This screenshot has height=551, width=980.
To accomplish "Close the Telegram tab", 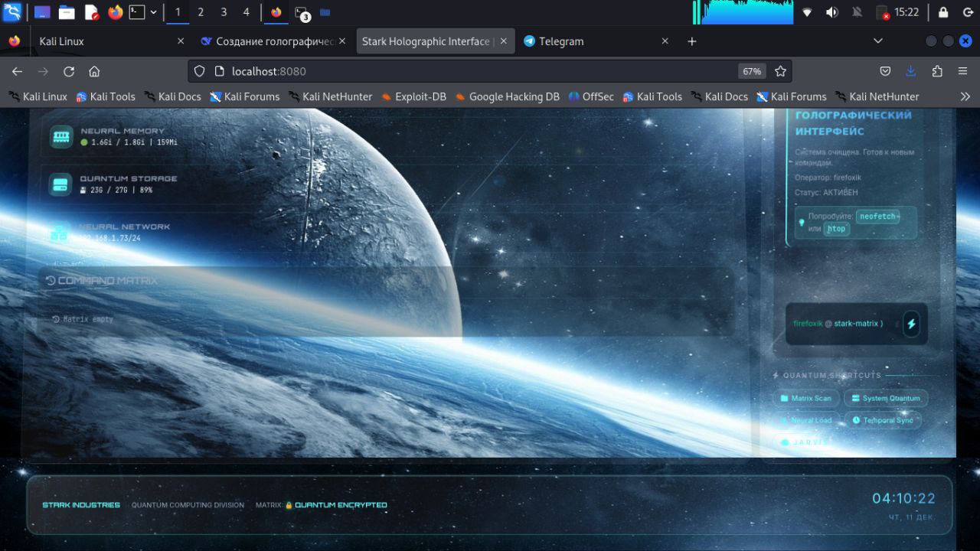I will tap(665, 41).
